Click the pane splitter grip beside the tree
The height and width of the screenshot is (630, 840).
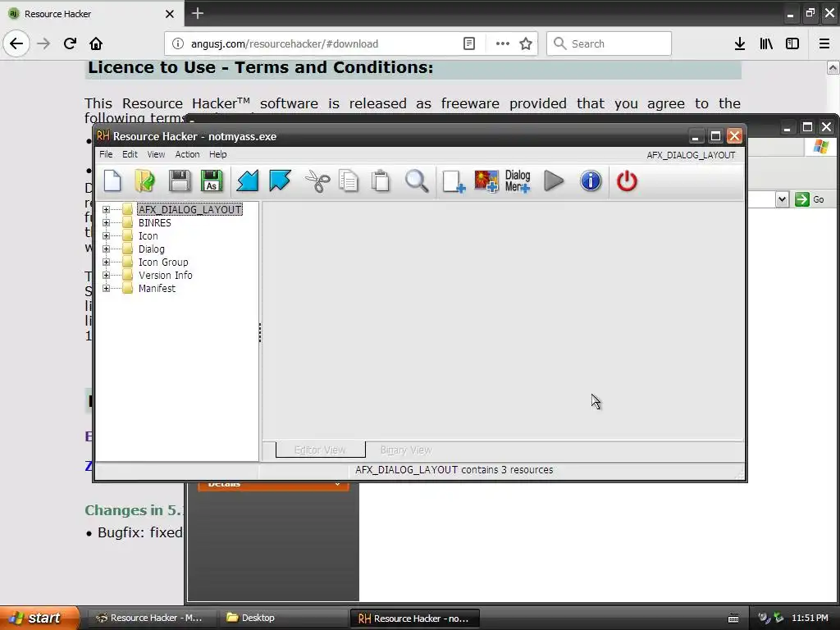click(x=260, y=332)
